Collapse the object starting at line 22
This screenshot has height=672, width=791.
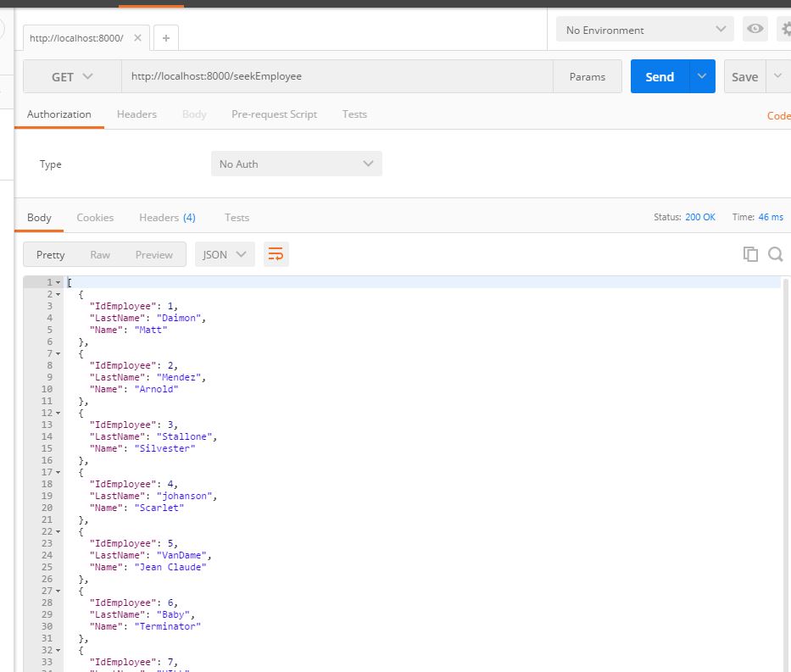[58, 532]
